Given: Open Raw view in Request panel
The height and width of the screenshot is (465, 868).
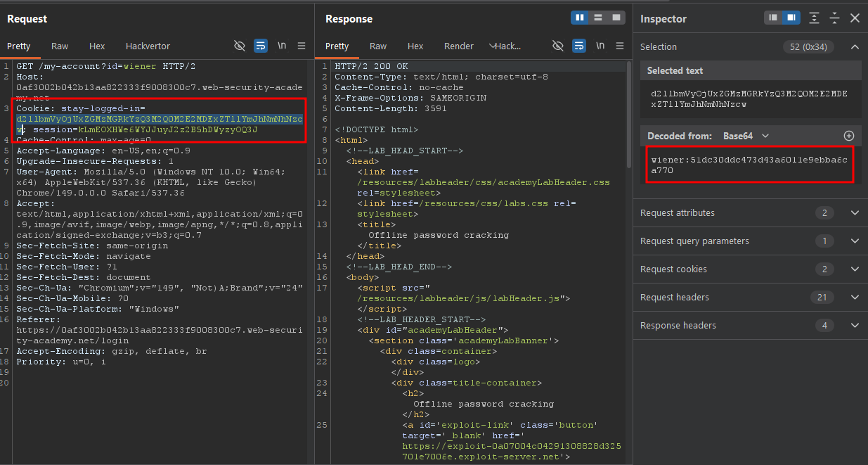Looking at the screenshot, I should 60,46.
